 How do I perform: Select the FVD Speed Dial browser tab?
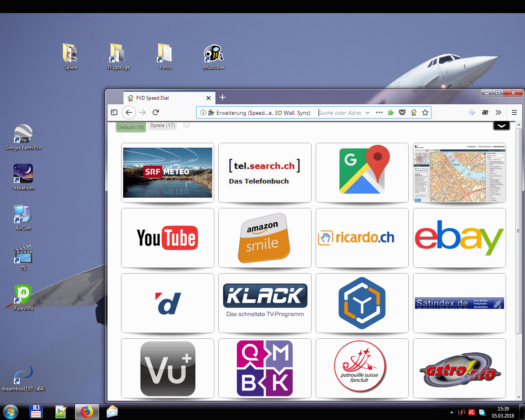point(169,98)
